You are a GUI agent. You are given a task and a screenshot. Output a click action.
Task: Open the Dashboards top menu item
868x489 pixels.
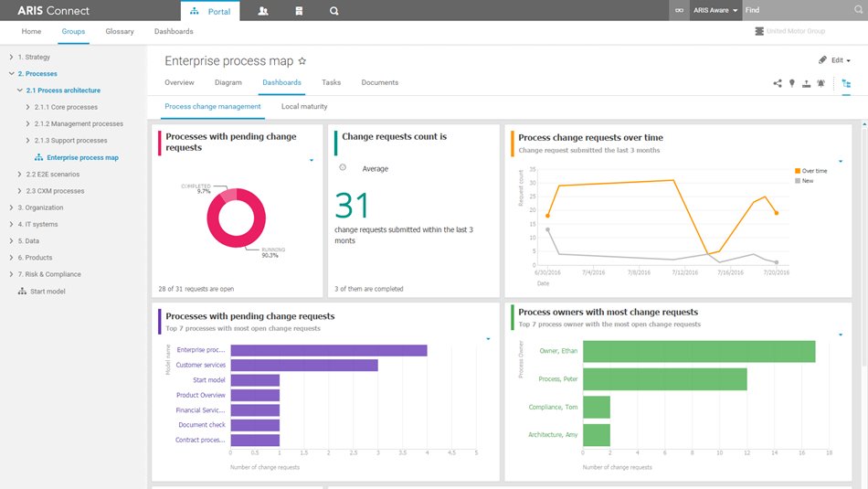tap(174, 32)
